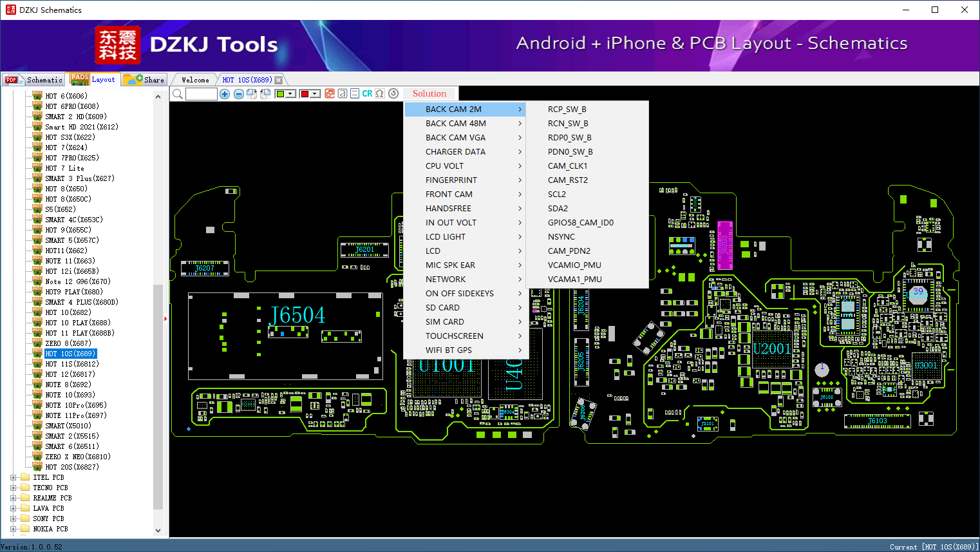This screenshot has height=552, width=980.
Task: Open FINGERPRINT submenu
Action: point(466,180)
